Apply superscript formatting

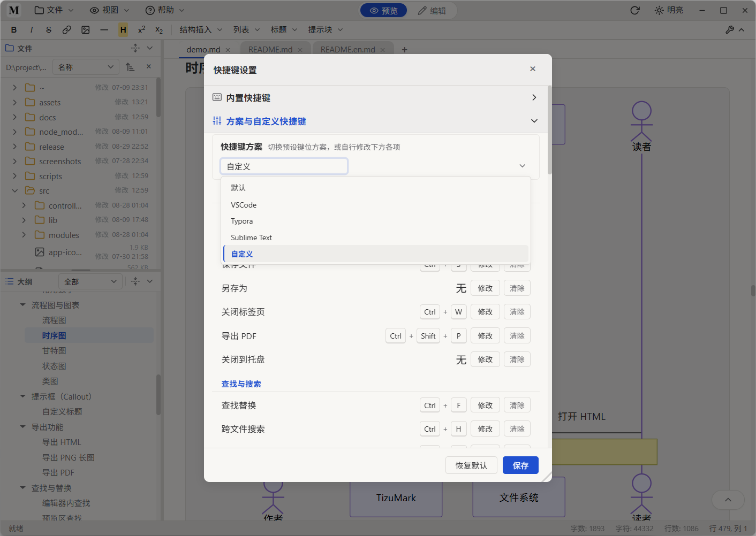click(141, 30)
